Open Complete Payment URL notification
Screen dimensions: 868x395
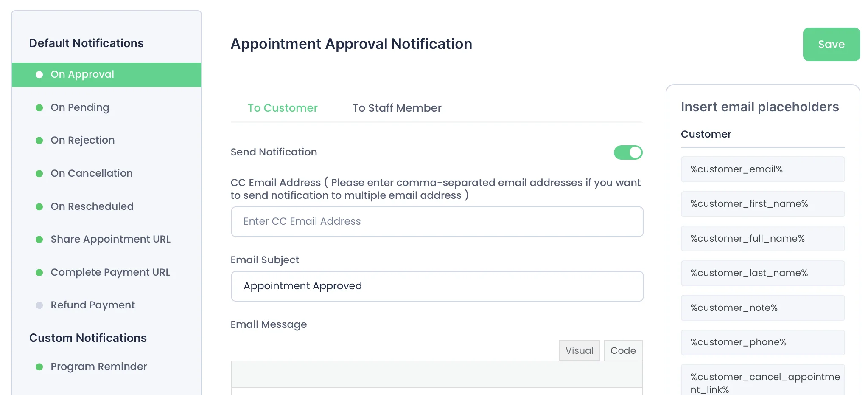pyautogui.click(x=110, y=273)
